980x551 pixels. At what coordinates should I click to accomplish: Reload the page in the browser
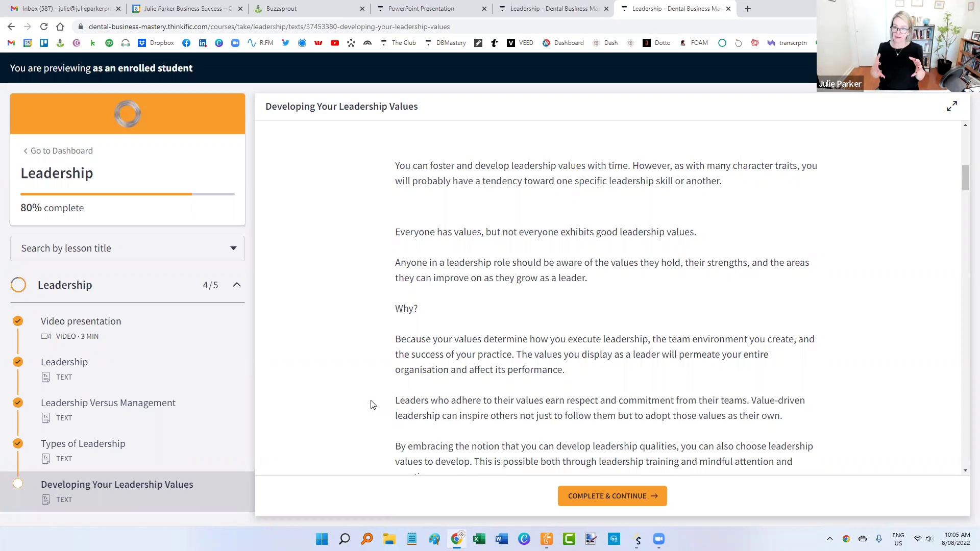(44, 27)
